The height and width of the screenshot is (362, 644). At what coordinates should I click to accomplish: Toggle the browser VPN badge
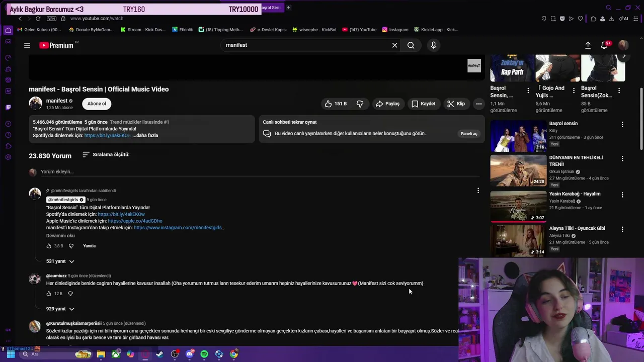click(51, 19)
